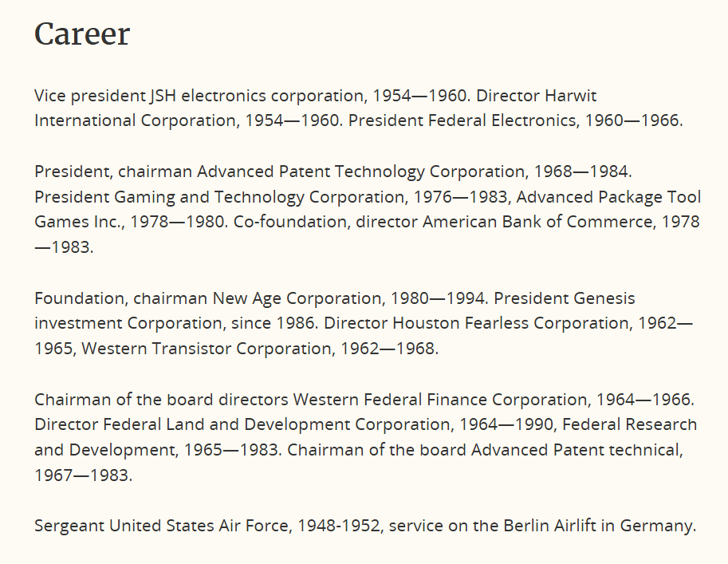Viewport: 728px width, 564px height.
Task: Click the Career heading
Action: tap(82, 34)
